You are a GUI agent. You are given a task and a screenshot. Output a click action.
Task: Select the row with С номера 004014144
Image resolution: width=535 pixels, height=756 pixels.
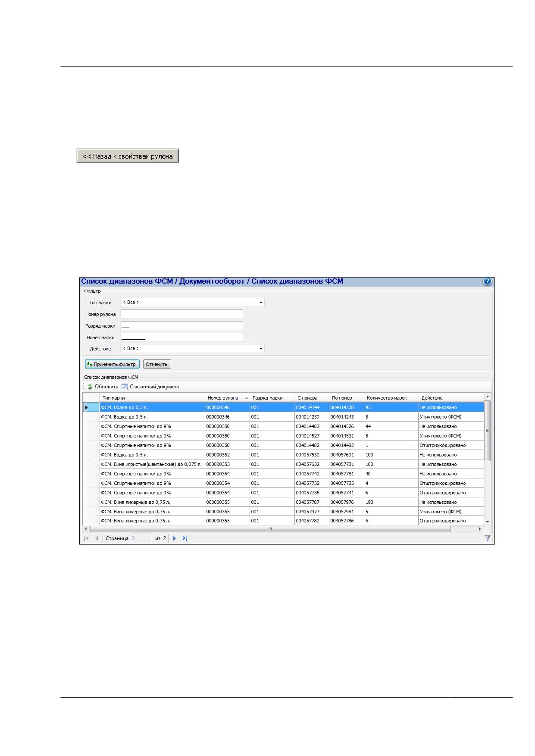pos(283,407)
